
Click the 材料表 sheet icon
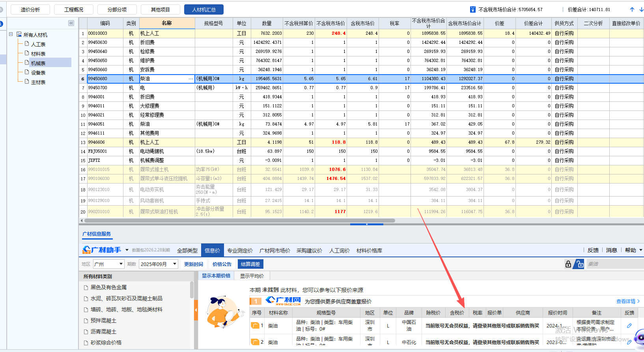pos(27,53)
